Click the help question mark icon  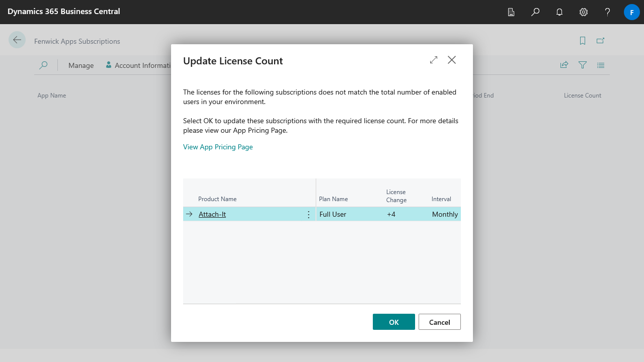pos(608,12)
